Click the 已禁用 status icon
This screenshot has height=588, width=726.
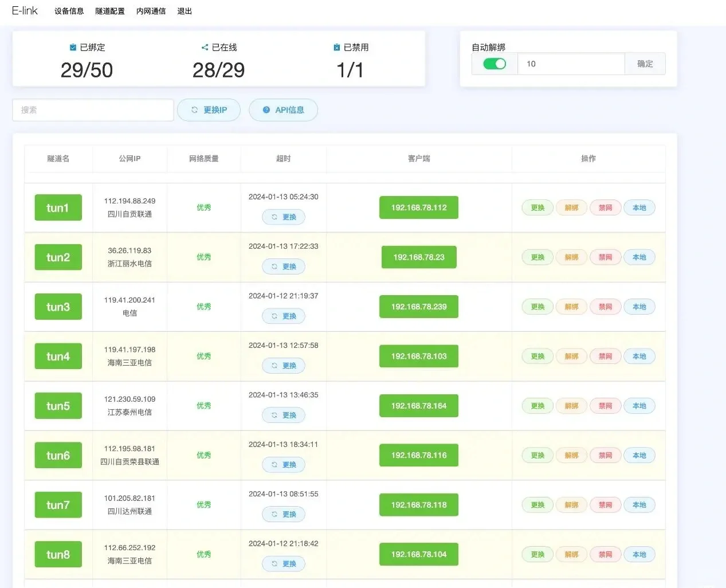(x=336, y=48)
